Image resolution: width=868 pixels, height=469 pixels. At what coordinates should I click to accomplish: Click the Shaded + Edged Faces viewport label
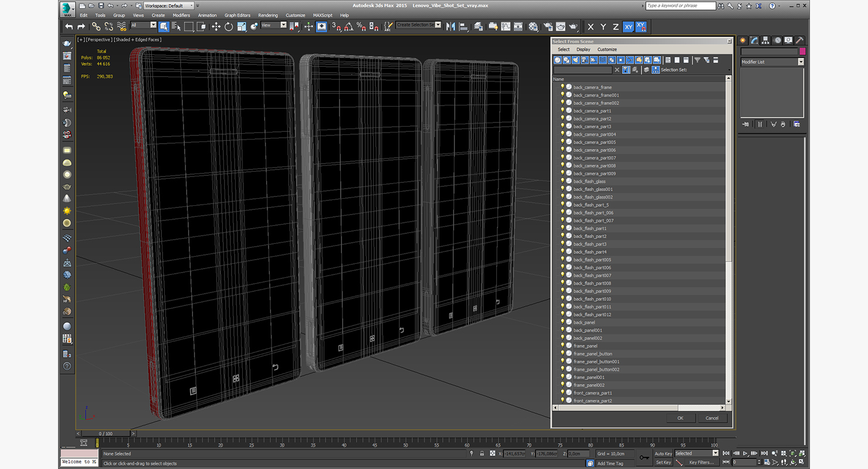138,39
